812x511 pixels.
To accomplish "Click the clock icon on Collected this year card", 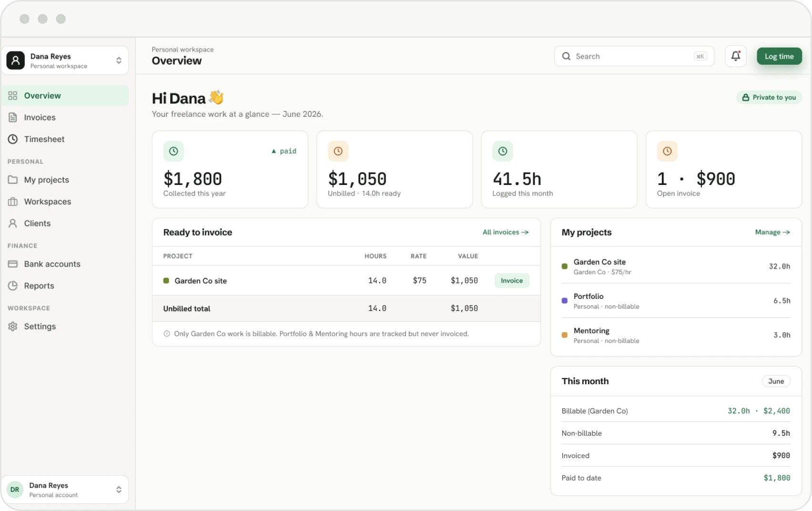I will 173,151.
